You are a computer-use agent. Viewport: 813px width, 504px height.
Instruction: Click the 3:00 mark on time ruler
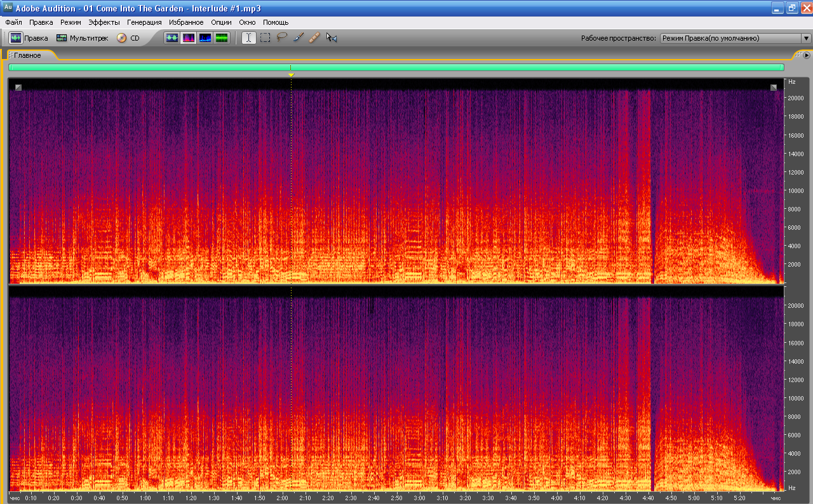(x=419, y=498)
